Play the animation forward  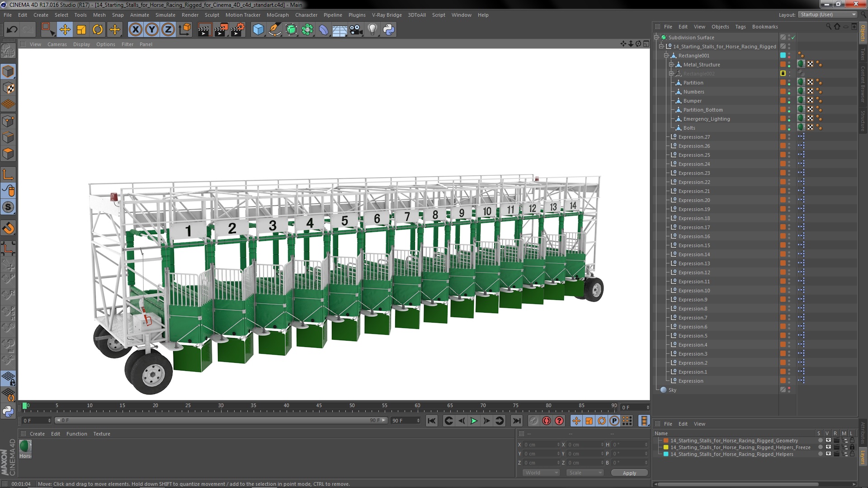click(x=474, y=421)
